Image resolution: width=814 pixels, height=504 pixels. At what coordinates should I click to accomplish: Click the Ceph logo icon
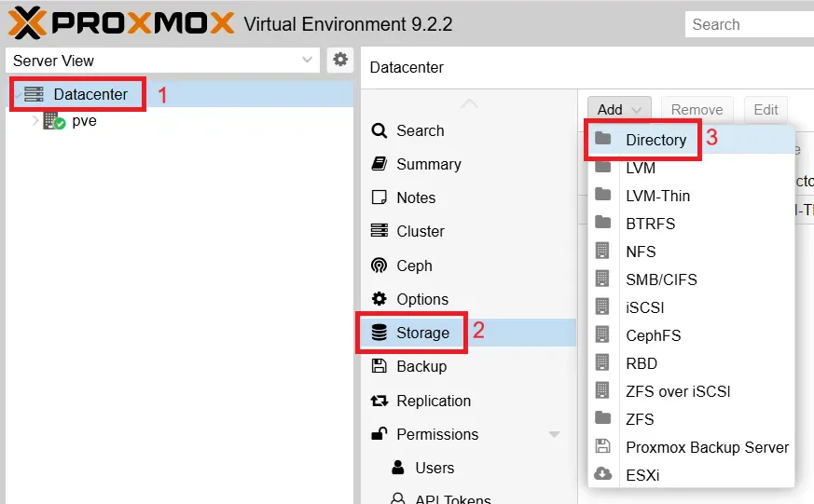point(379,265)
